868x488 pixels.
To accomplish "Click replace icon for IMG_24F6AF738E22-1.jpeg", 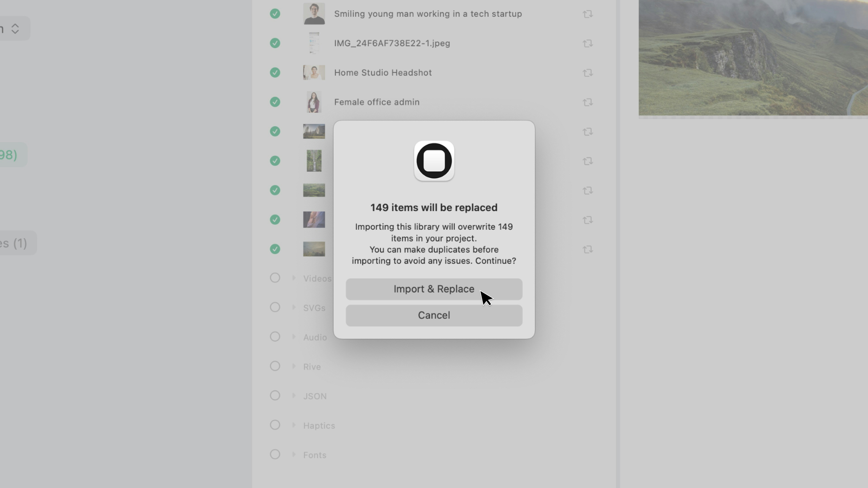I will pyautogui.click(x=587, y=43).
